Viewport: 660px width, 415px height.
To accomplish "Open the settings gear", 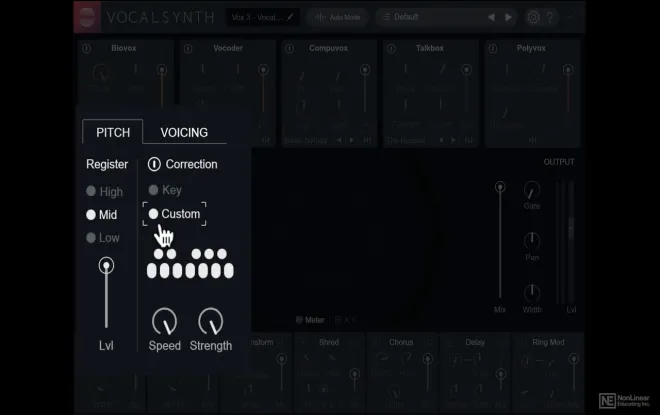I will pyautogui.click(x=533, y=17).
